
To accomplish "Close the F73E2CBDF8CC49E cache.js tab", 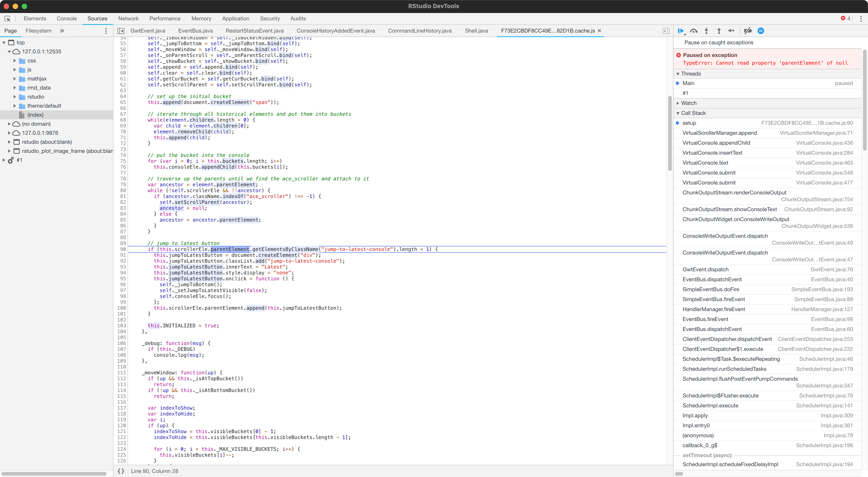I will click(x=600, y=31).
